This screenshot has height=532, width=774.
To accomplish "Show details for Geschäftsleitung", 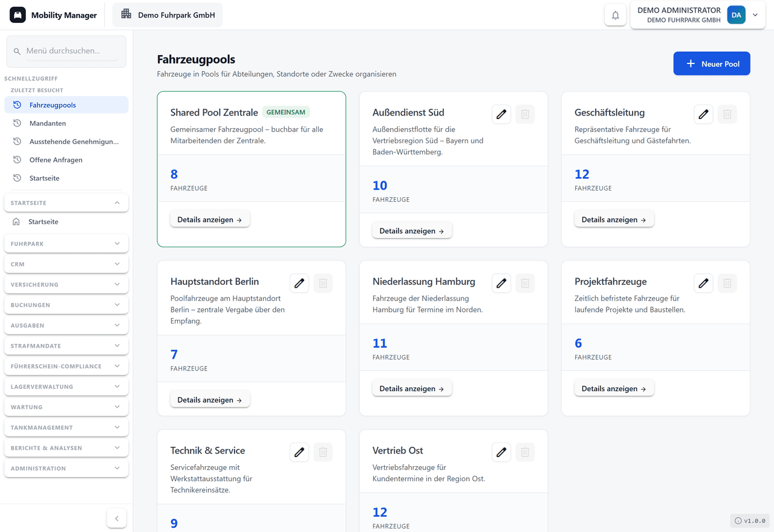I will tap(614, 219).
